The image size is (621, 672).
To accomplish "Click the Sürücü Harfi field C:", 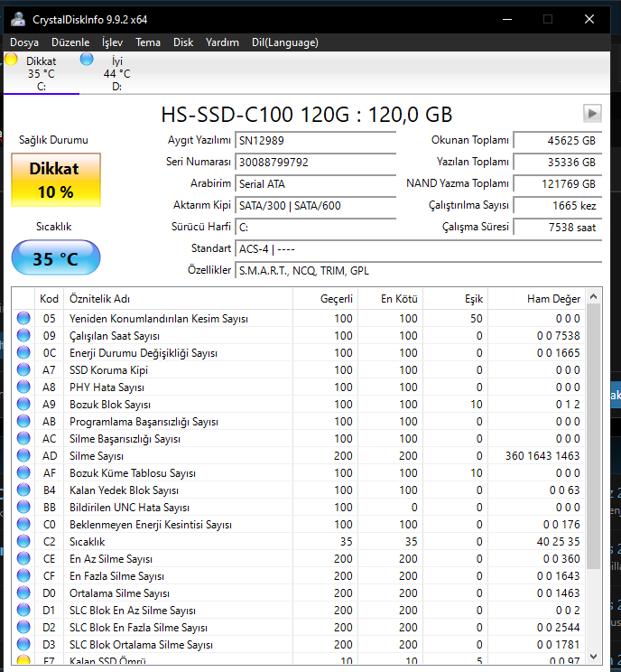I will coord(316,228).
